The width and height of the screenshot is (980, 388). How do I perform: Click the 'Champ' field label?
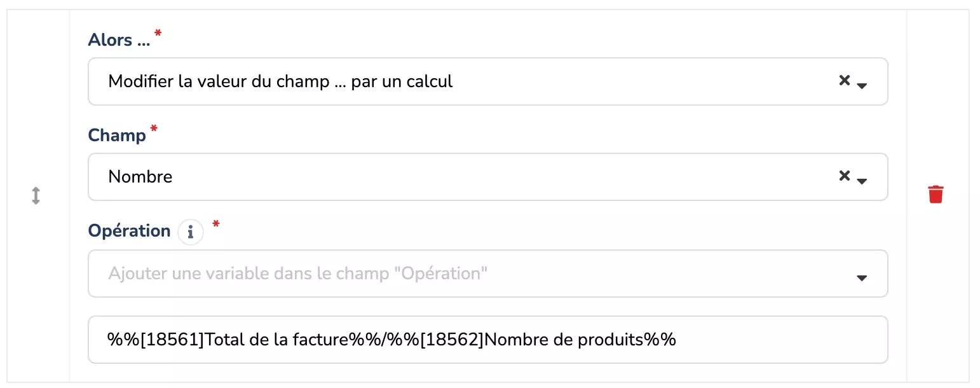click(x=117, y=135)
